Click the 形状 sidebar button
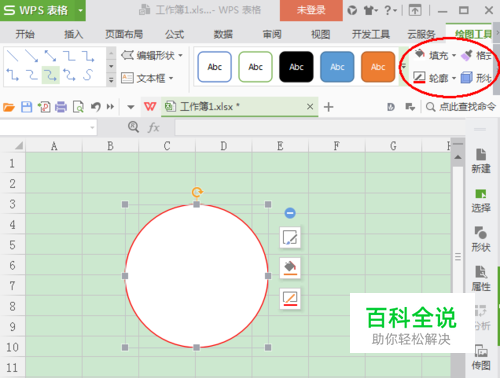Image resolution: width=500 pixels, height=378 pixels. coord(481,239)
